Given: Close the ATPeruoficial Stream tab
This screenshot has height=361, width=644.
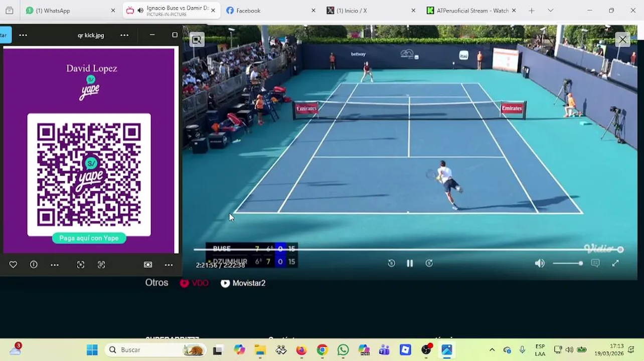Looking at the screenshot, I should (514, 11).
